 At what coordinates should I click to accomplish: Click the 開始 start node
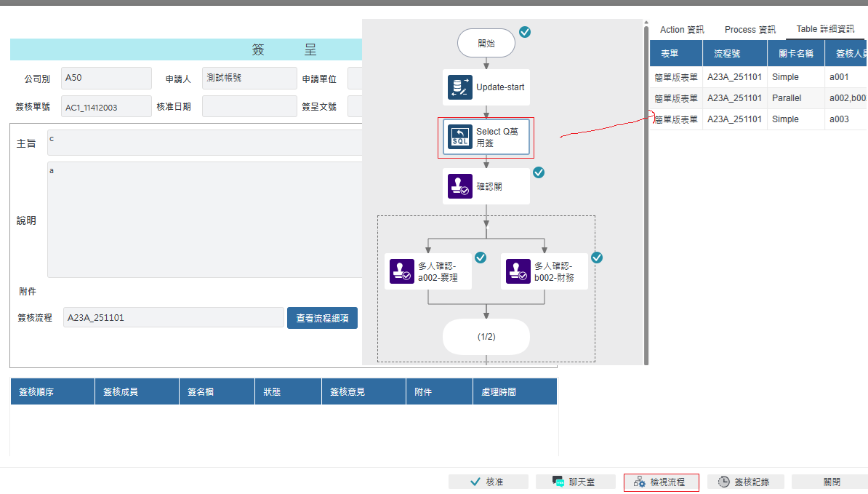pyautogui.click(x=486, y=43)
